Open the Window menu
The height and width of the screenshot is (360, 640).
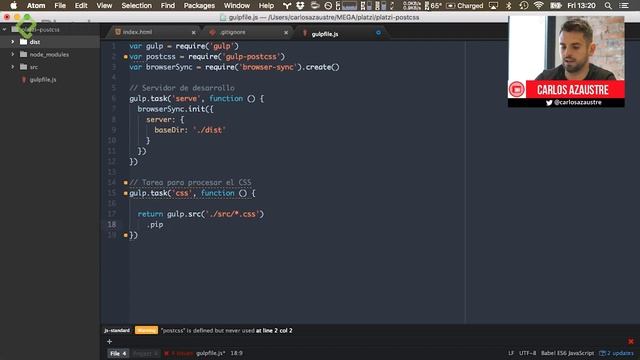pyautogui.click(x=237, y=6)
